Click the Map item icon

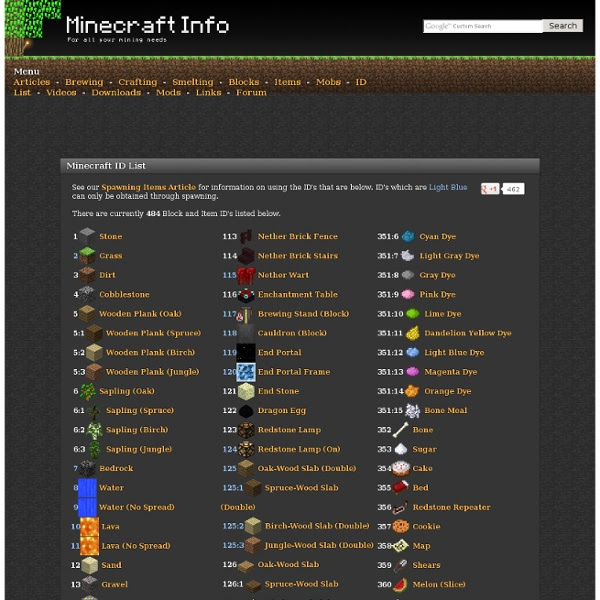click(x=401, y=546)
